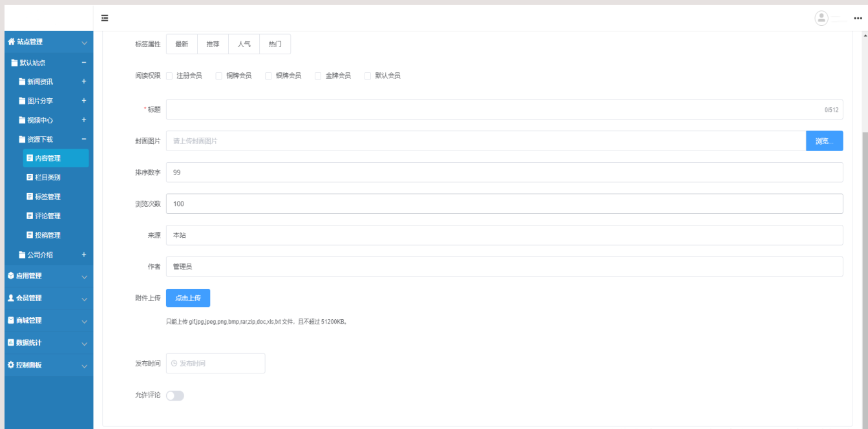Screen dimensions: 868x429
Task: Expand the 应用管理 chevron
Action: click(84, 277)
